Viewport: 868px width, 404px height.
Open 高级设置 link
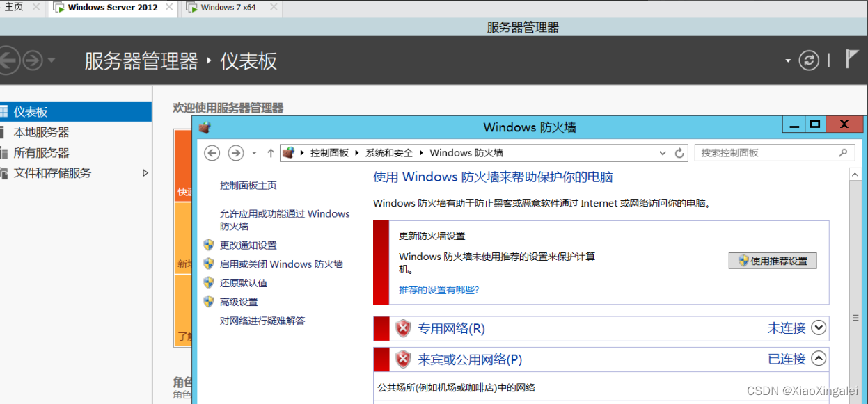click(x=239, y=302)
